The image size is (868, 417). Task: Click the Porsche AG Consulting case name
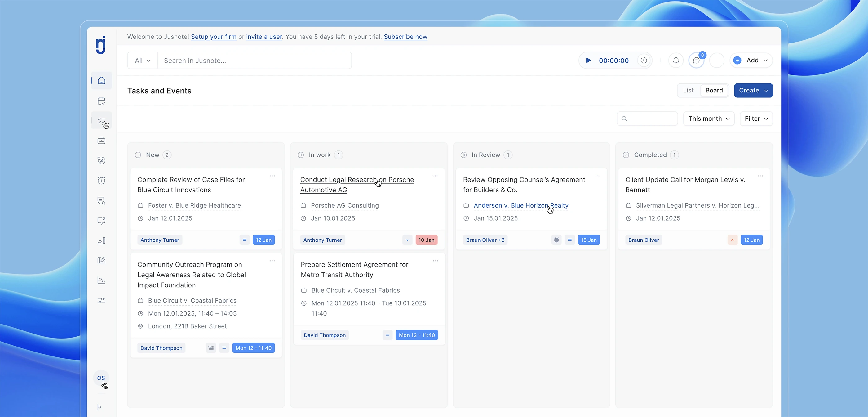coord(345,205)
